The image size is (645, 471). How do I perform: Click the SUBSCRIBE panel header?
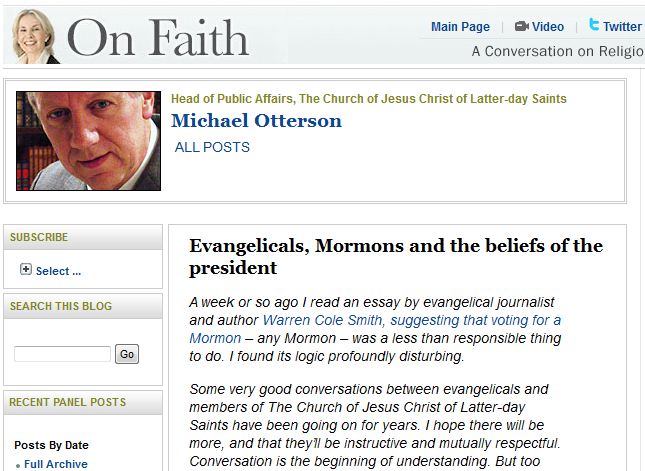point(39,237)
